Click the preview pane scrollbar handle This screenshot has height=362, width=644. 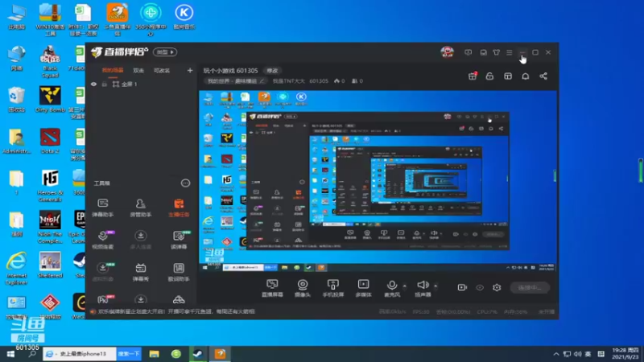pyautogui.click(x=555, y=175)
